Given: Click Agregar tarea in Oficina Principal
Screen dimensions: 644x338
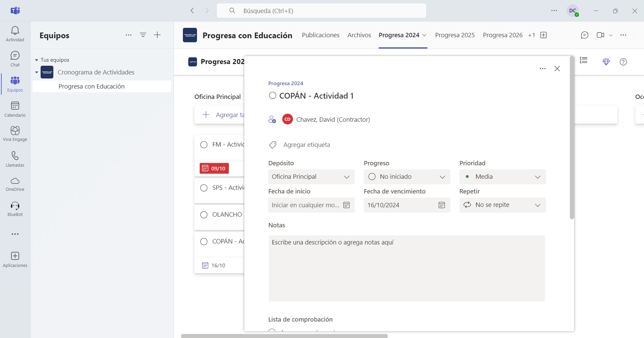Looking at the screenshot, I should pyautogui.click(x=219, y=115).
